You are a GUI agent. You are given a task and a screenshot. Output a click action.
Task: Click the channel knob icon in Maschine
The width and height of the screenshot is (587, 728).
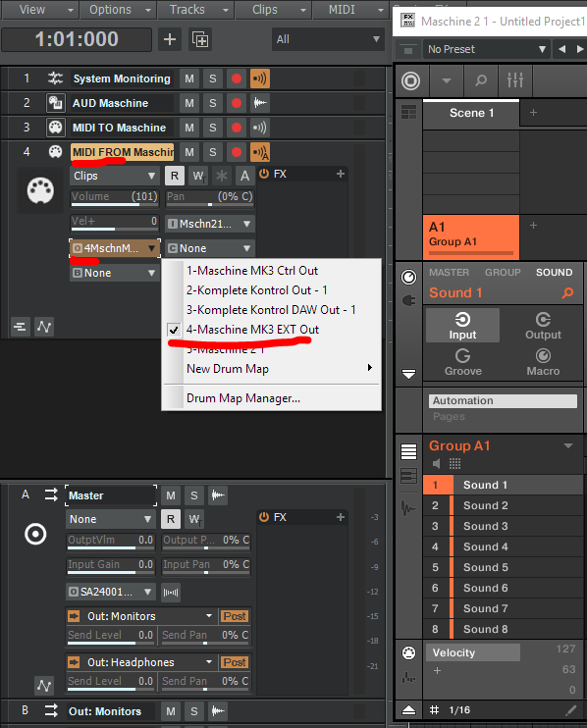tap(408, 278)
